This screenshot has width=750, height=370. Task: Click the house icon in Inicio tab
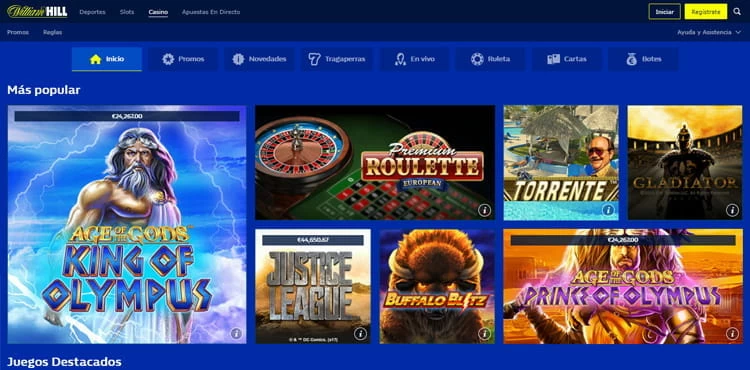pos(96,59)
